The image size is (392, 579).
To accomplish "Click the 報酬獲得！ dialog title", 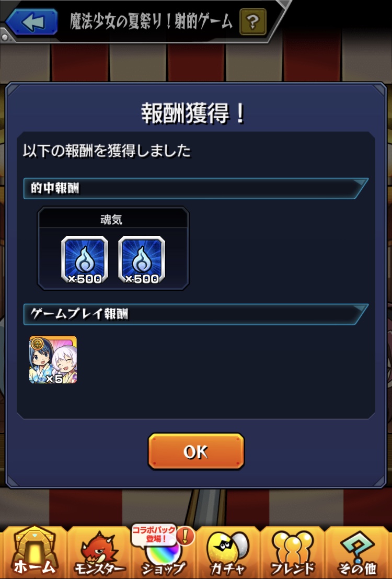I will pyautogui.click(x=194, y=113).
